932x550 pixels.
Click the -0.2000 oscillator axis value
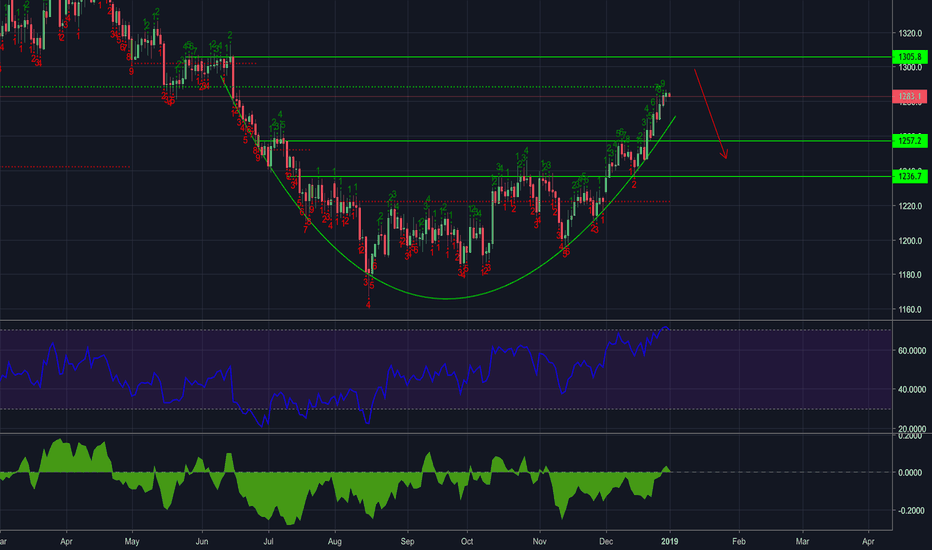pyautogui.click(x=911, y=511)
